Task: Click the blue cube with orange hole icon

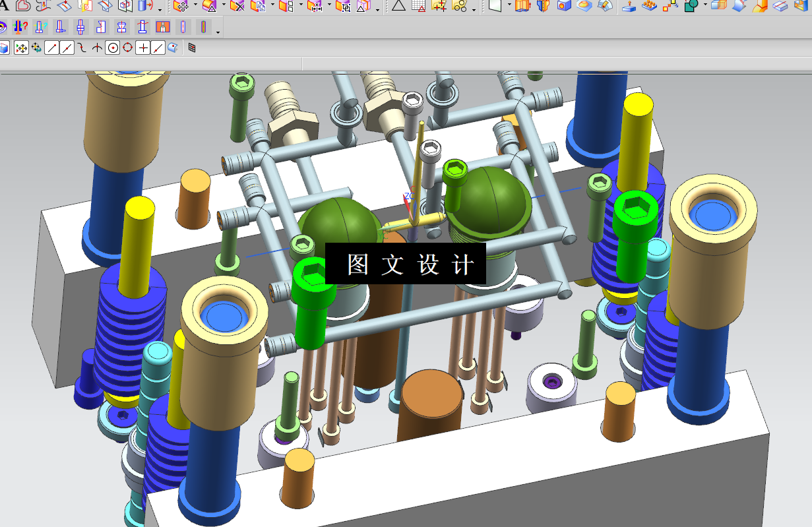Action: 564,6
